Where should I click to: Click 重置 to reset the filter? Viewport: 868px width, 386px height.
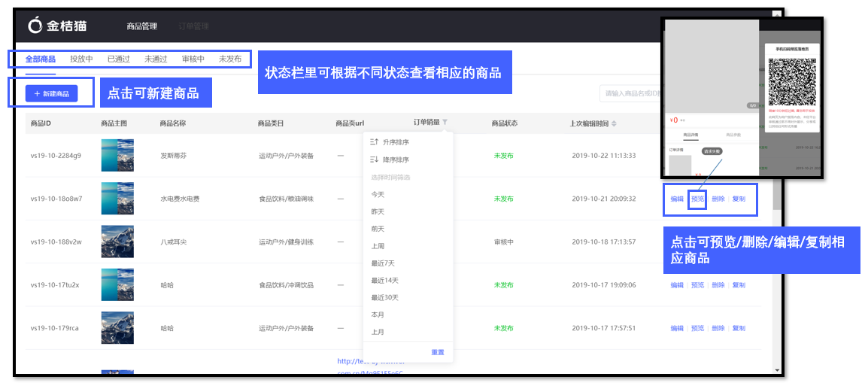(438, 352)
